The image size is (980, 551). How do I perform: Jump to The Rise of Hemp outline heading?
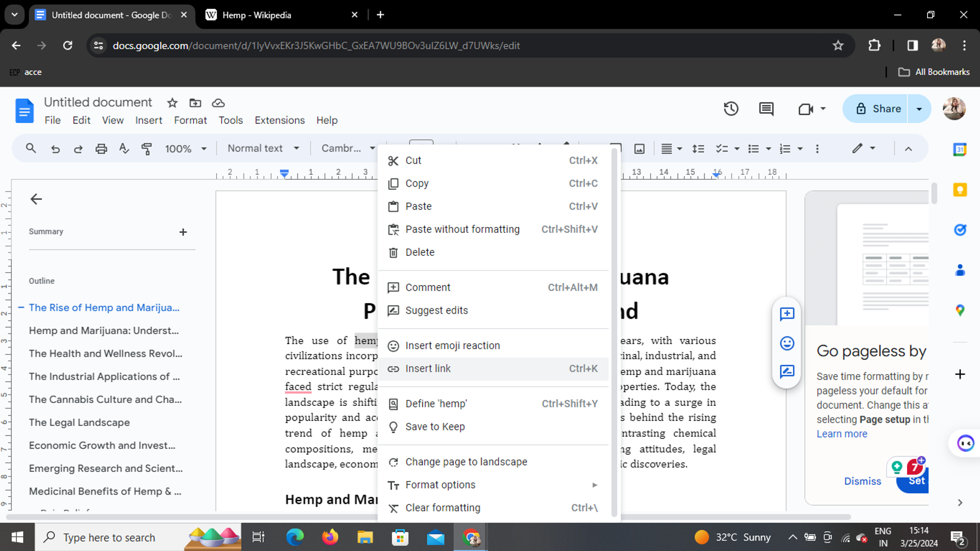tap(104, 308)
